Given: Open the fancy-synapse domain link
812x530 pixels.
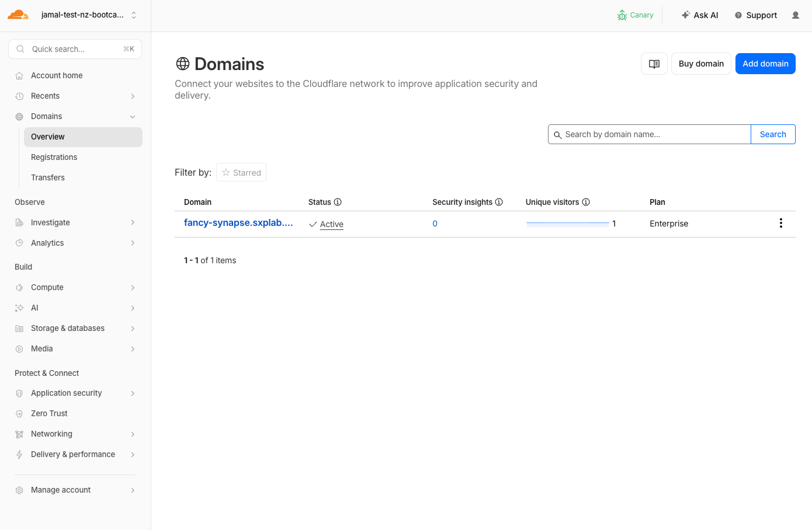Looking at the screenshot, I should 238,223.
